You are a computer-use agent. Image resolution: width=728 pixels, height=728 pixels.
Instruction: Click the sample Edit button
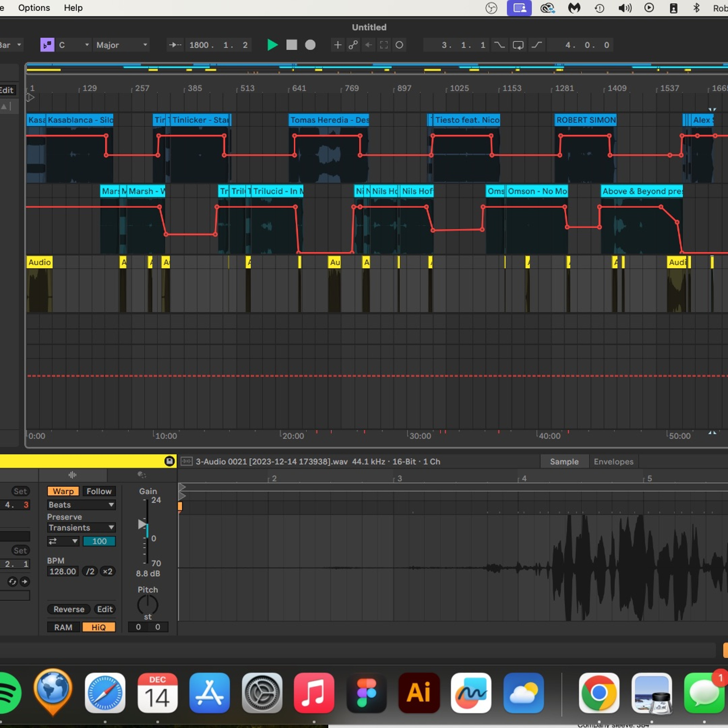tap(105, 609)
